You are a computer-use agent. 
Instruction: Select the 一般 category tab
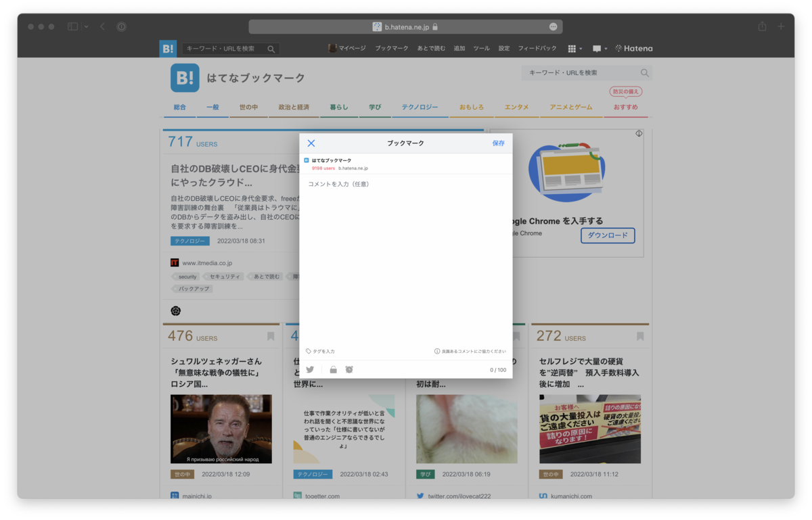212,108
